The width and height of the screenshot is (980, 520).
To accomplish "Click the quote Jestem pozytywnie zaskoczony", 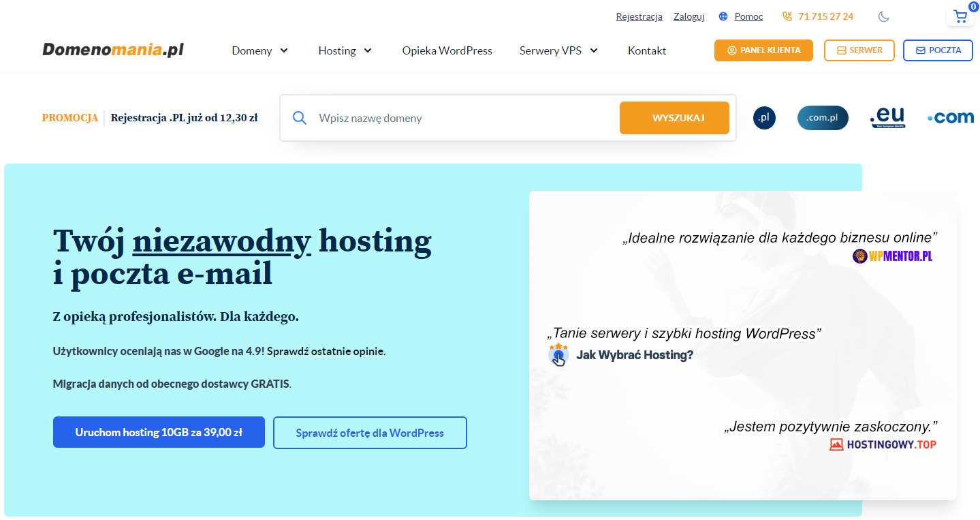I will tap(831, 427).
